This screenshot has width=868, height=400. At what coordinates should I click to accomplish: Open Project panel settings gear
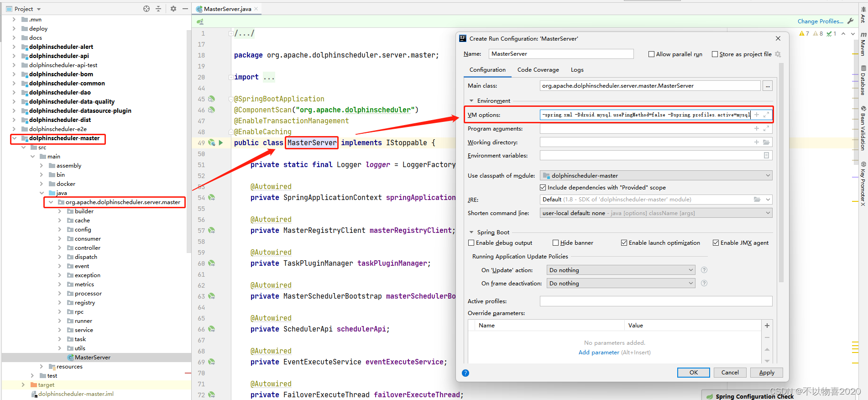pos(173,9)
